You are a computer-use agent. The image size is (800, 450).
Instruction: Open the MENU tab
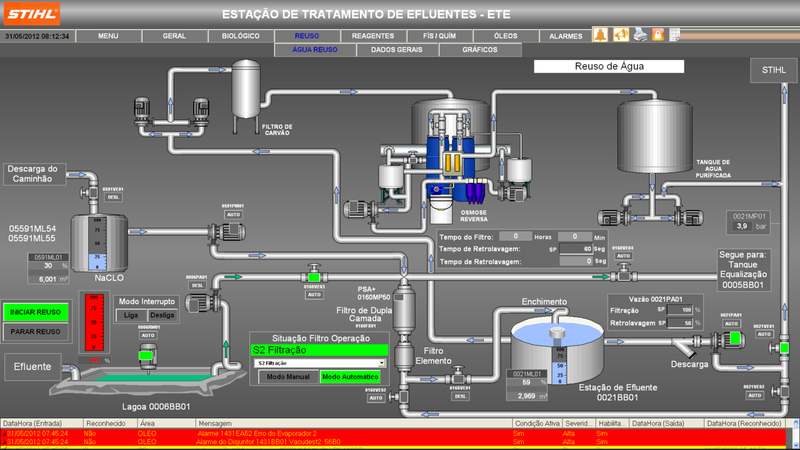(108, 36)
